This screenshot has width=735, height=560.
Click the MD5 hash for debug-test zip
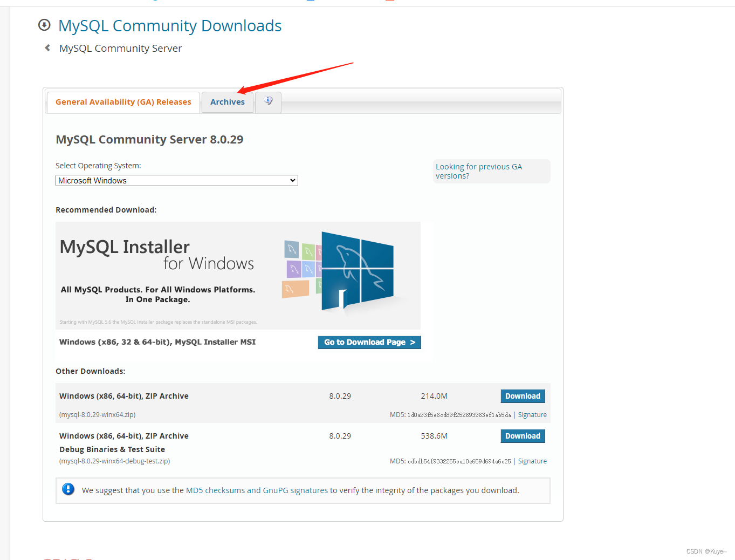pyautogui.click(x=459, y=461)
